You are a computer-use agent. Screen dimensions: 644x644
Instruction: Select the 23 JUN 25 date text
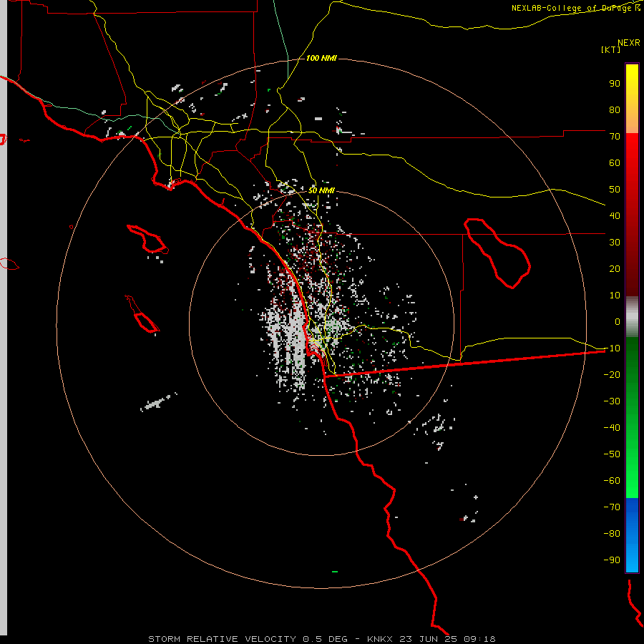click(x=429, y=639)
